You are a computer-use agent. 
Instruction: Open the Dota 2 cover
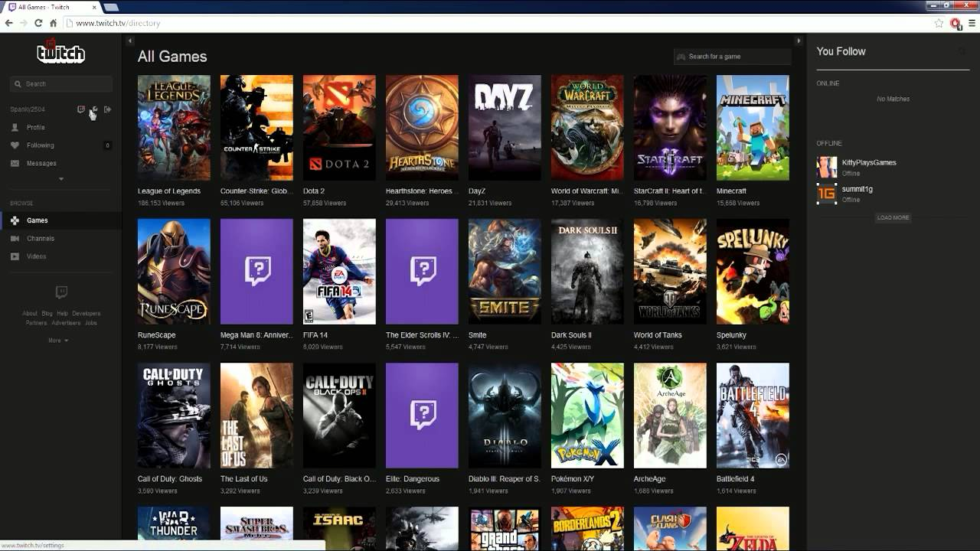339,128
